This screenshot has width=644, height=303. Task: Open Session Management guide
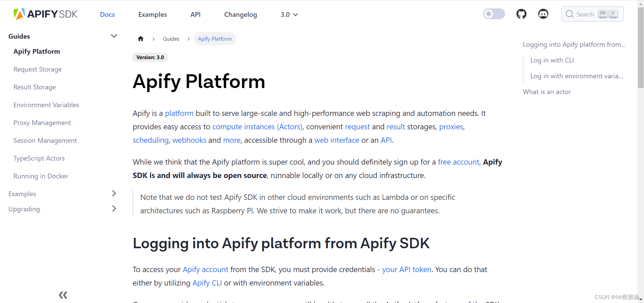[45, 140]
